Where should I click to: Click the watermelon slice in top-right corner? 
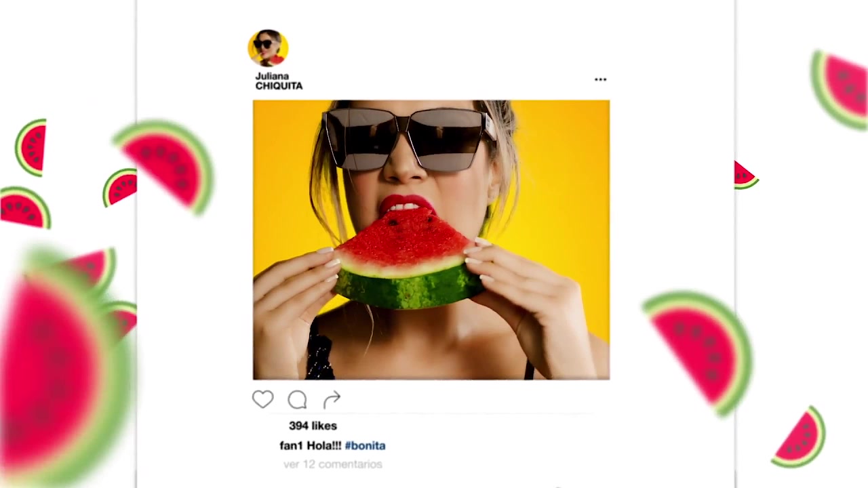click(841, 89)
